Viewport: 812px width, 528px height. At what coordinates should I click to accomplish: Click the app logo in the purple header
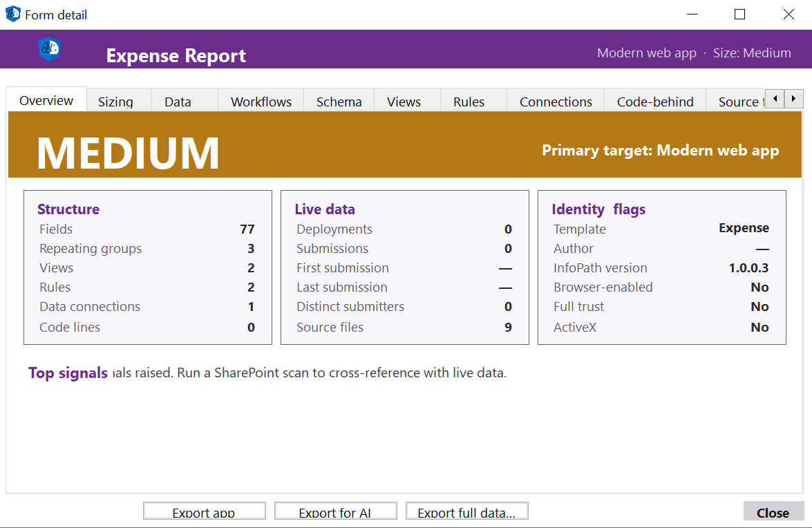50,48
